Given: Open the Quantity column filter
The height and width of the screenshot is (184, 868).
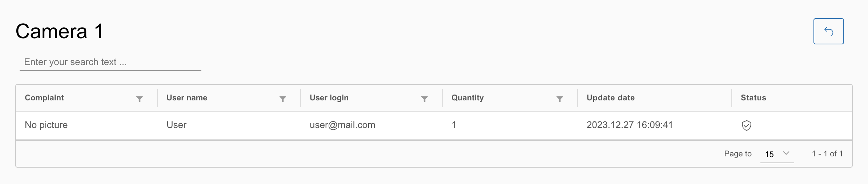Looking at the screenshot, I should [x=560, y=99].
